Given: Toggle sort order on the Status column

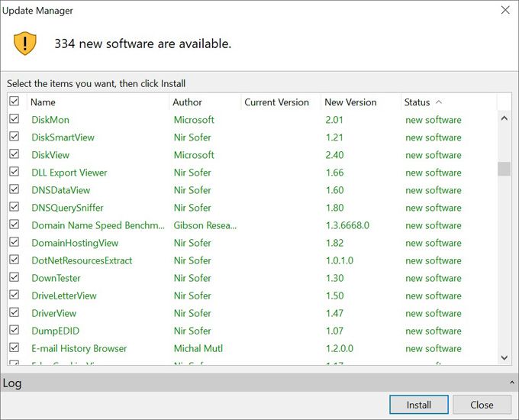Looking at the screenshot, I should coord(449,102).
